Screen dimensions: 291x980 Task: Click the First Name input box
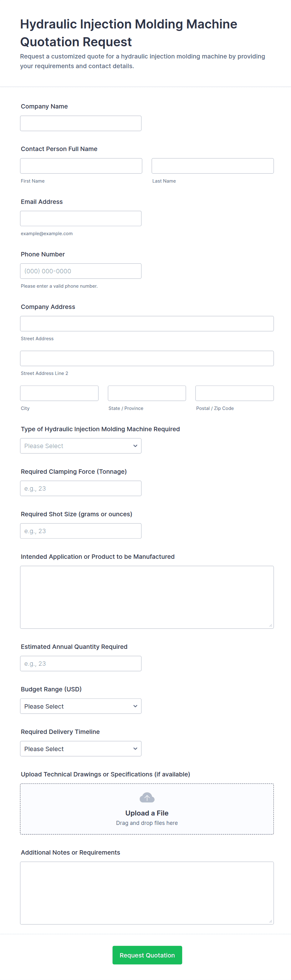pyautogui.click(x=81, y=166)
